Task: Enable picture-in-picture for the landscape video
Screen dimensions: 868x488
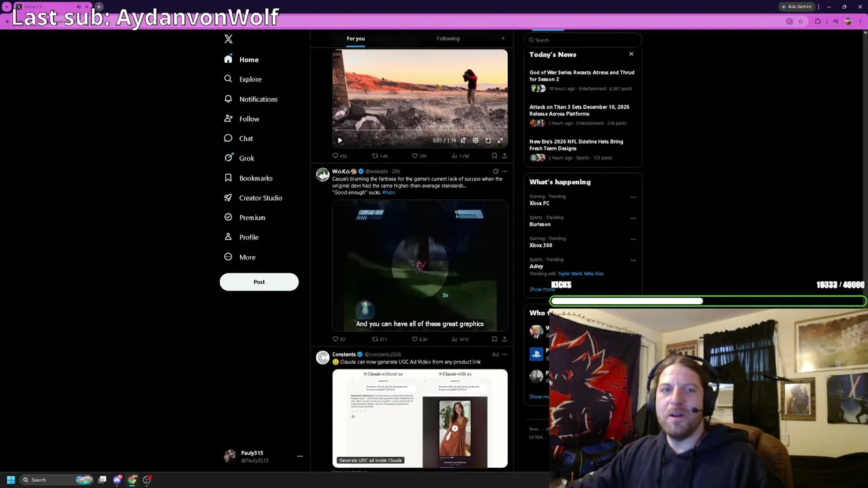Action: (x=488, y=140)
